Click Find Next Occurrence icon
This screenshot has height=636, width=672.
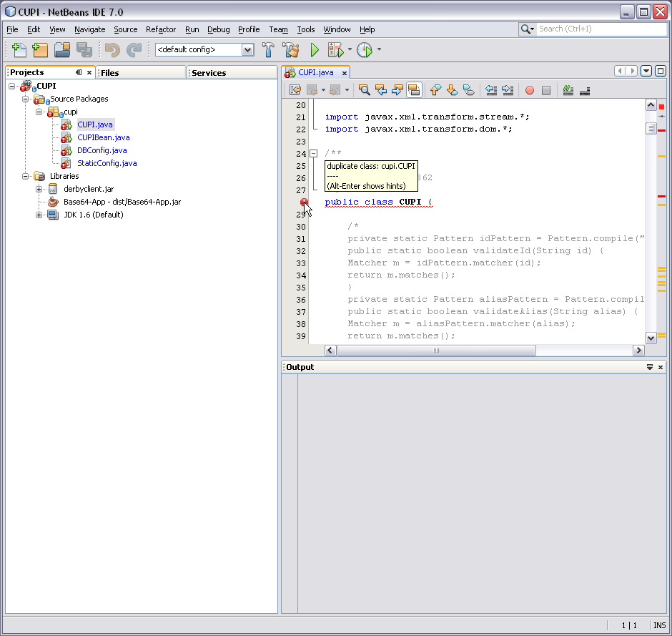397,90
